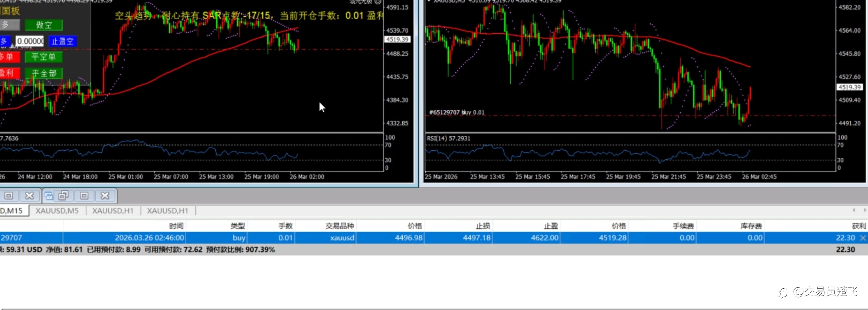Screen dimensions: 868x310
Task: Click the 净值: 81.61 equity text
Action: (x=64, y=250)
